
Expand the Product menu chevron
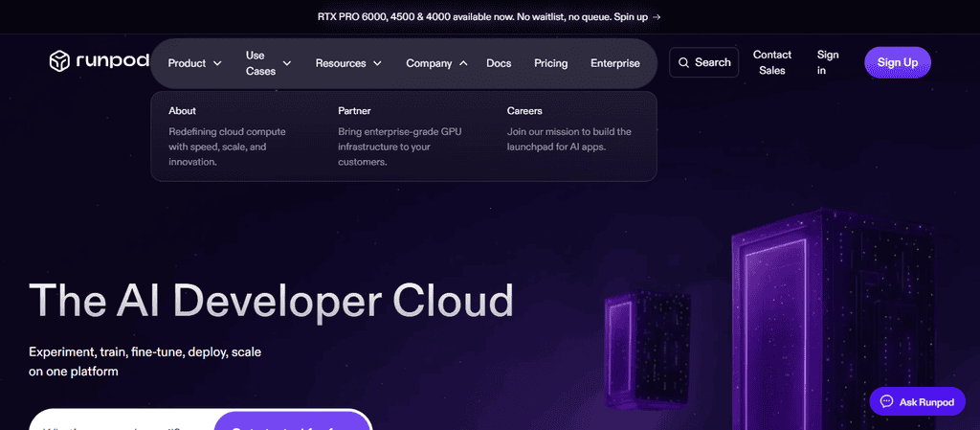[x=217, y=63]
